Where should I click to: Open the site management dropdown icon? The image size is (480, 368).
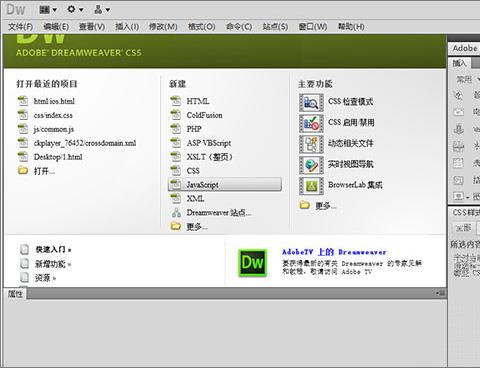click(x=102, y=10)
